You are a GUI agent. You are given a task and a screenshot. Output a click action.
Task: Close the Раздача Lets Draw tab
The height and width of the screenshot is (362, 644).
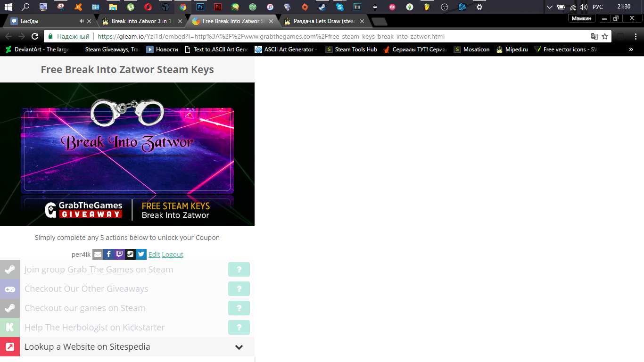click(x=362, y=21)
